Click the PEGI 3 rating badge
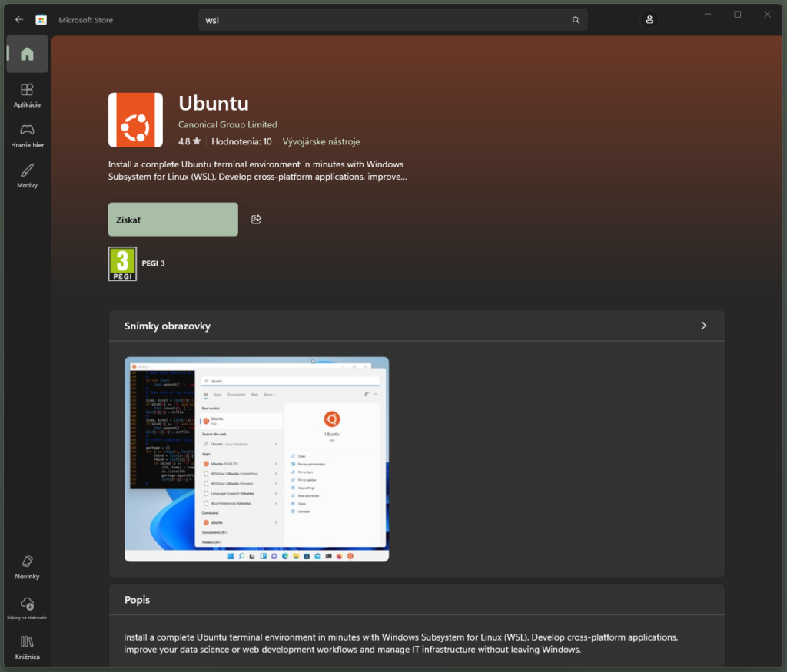Screen dimensions: 787x672 (122, 263)
